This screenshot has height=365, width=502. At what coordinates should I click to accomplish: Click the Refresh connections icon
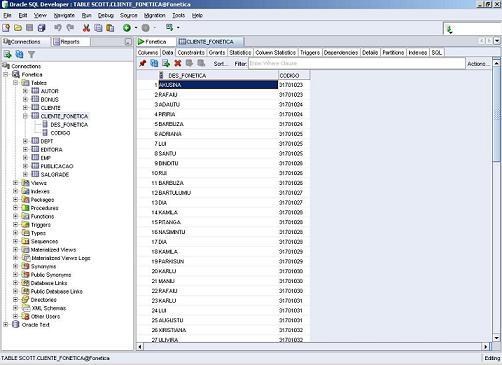pyautogui.click(x=19, y=54)
